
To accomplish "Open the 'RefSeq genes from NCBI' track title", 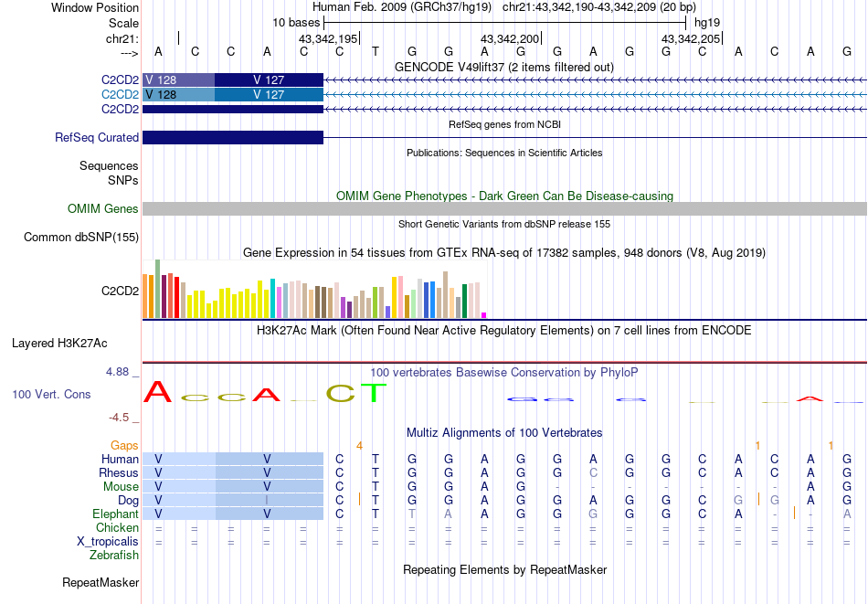I will (504, 124).
